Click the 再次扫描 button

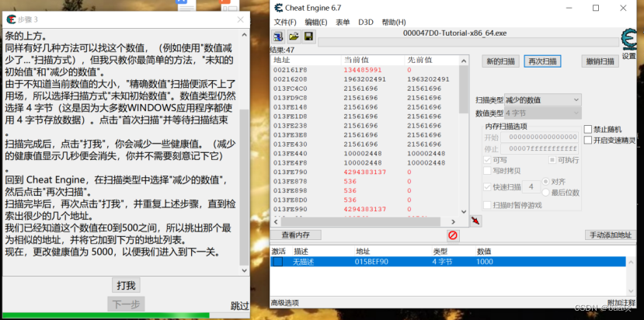[x=542, y=61]
